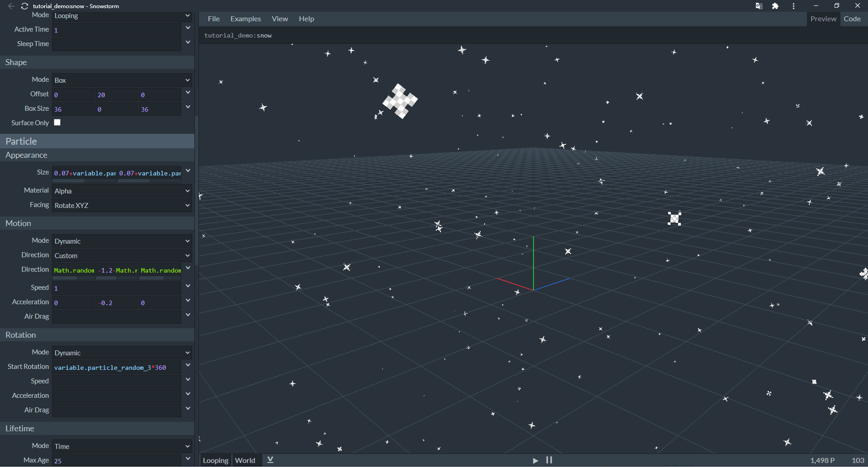
Task: Open the Shape Mode Box dropdown
Action: click(122, 80)
